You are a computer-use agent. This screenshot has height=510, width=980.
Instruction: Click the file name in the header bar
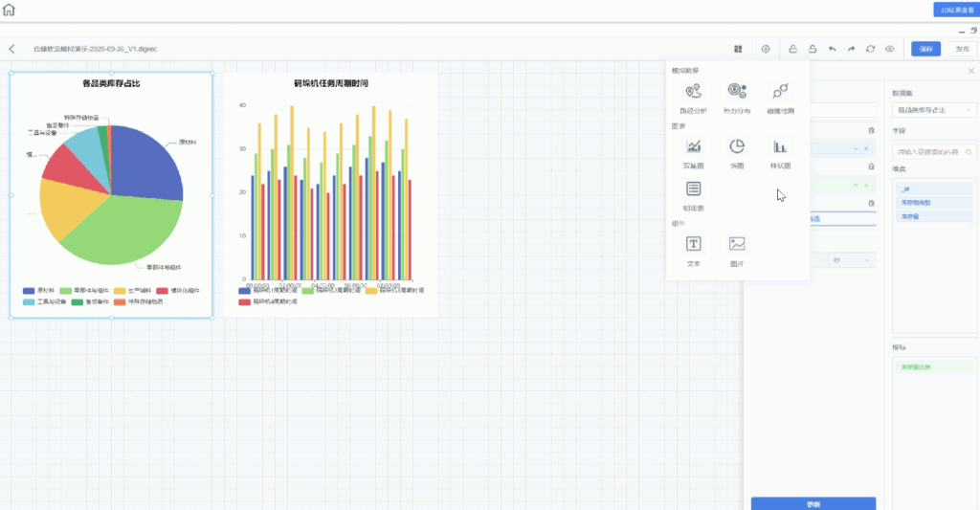tap(95, 49)
